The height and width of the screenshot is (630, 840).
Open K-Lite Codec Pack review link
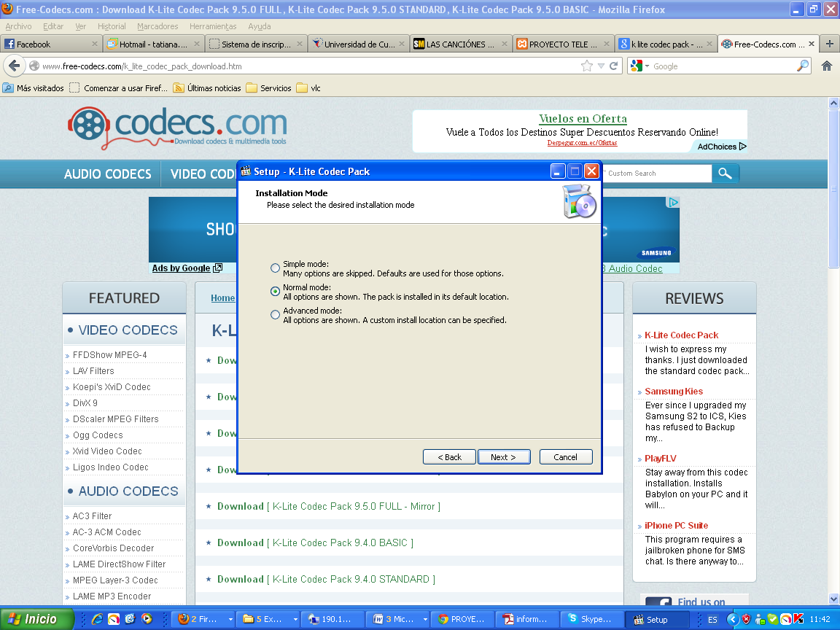pos(682,335)
